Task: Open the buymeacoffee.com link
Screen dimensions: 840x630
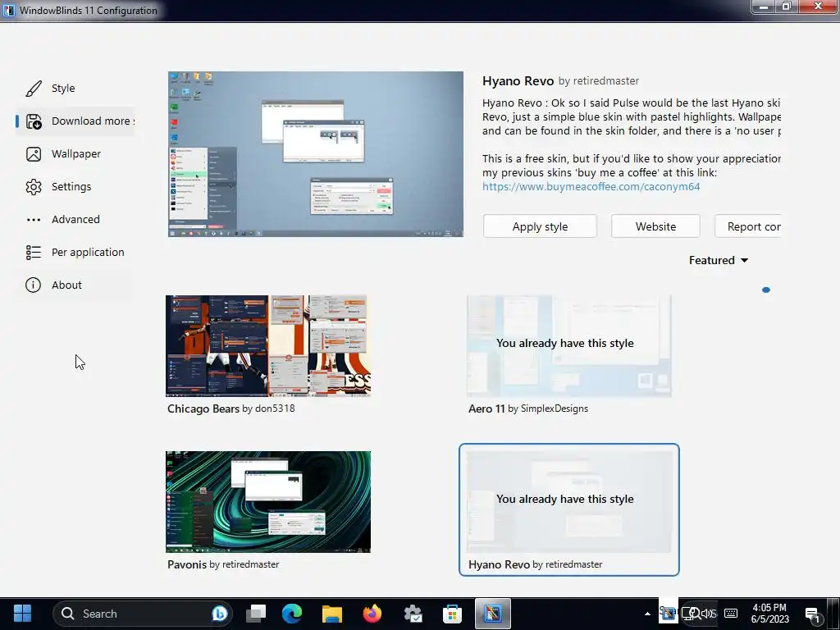Action: (591, 186)
